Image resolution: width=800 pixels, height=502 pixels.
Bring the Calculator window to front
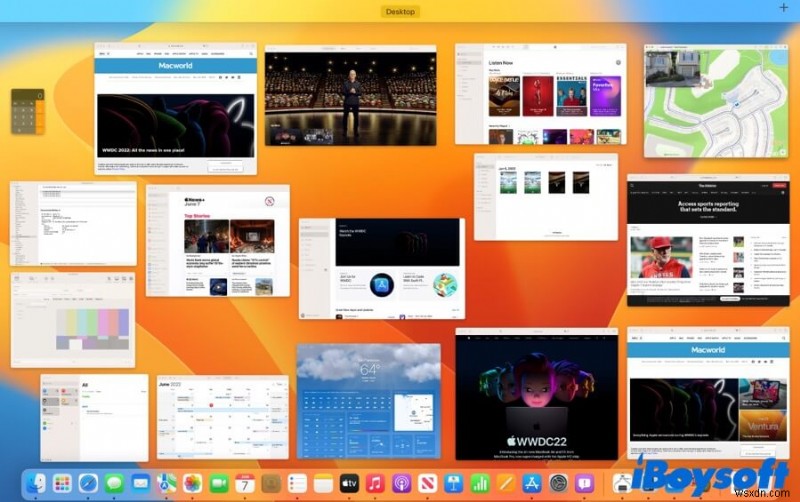coord(28,111)
